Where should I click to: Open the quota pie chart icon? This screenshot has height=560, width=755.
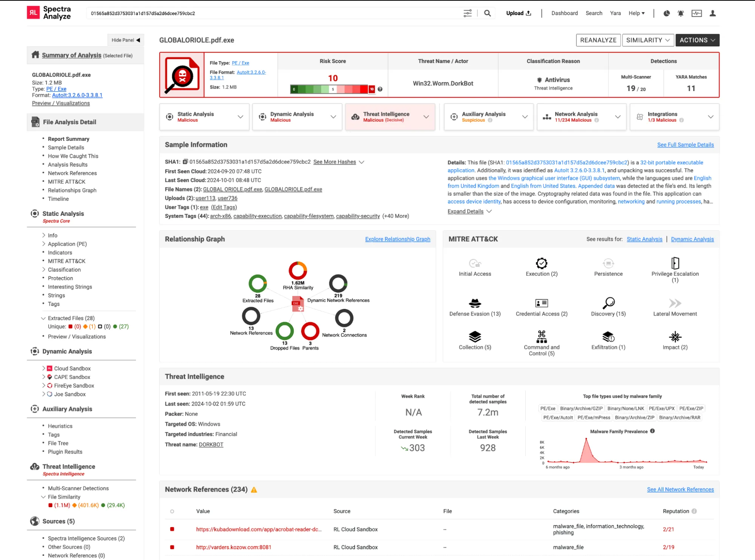[667, 13]
